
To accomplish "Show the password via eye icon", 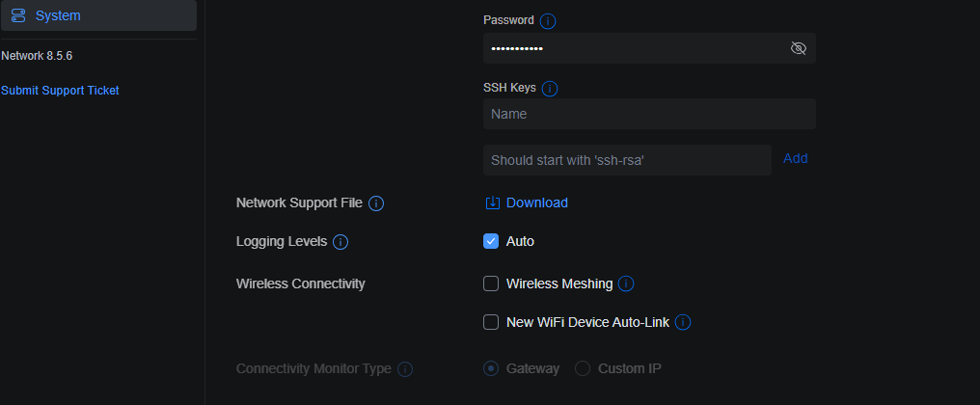I will coord(798,48).
